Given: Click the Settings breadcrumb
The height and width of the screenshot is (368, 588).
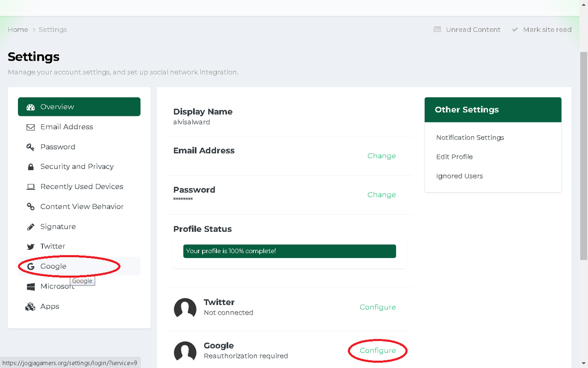Looking at the screenshot, I should tap(53, 29).
